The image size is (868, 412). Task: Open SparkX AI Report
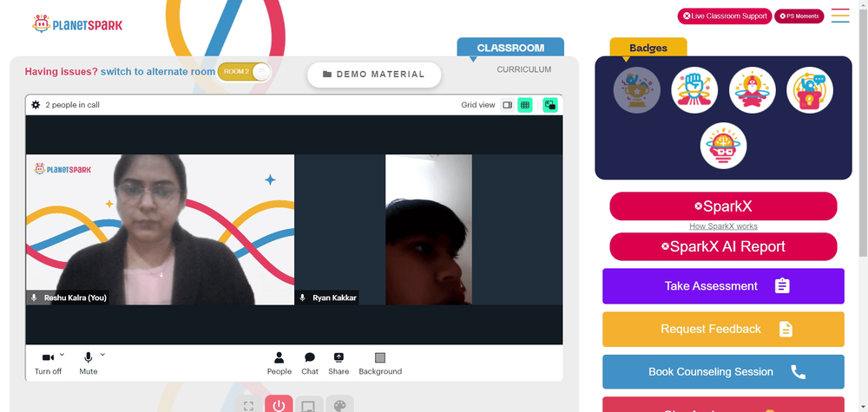click(724, 246)
